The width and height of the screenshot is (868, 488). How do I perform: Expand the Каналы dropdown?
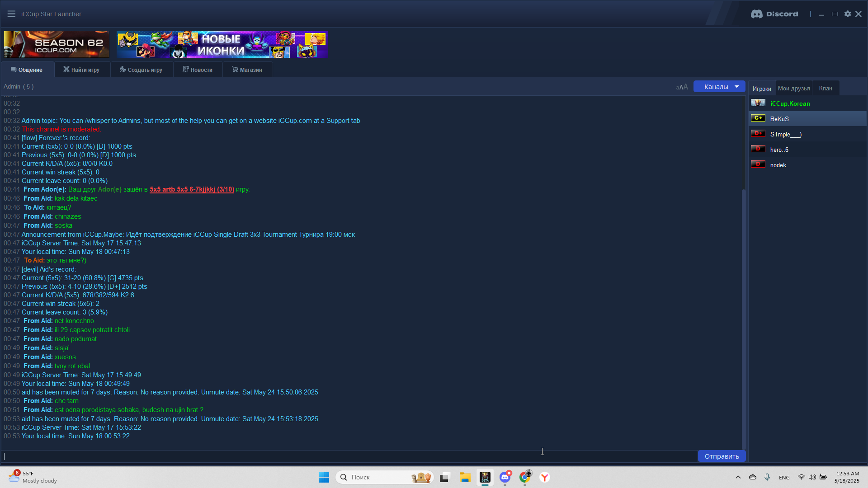(719, 87)
